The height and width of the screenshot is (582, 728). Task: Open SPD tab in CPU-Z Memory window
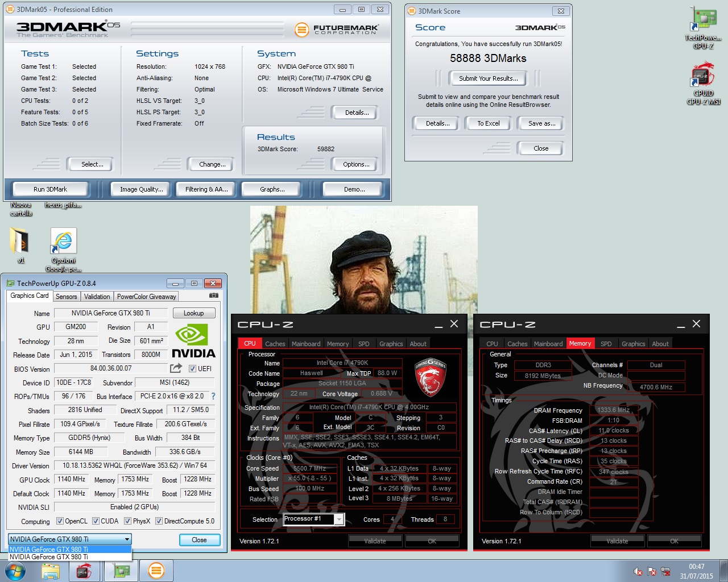coord(606,343)
